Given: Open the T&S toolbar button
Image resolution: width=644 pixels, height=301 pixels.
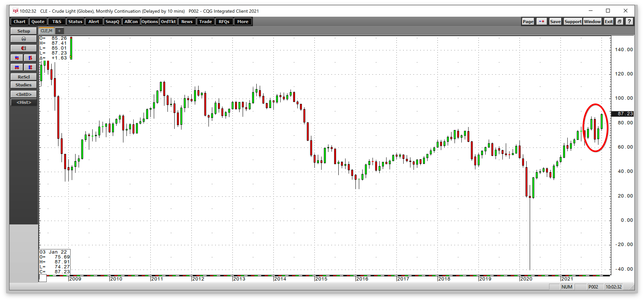Looking at the screenshot, I should (x=57, y=22).
